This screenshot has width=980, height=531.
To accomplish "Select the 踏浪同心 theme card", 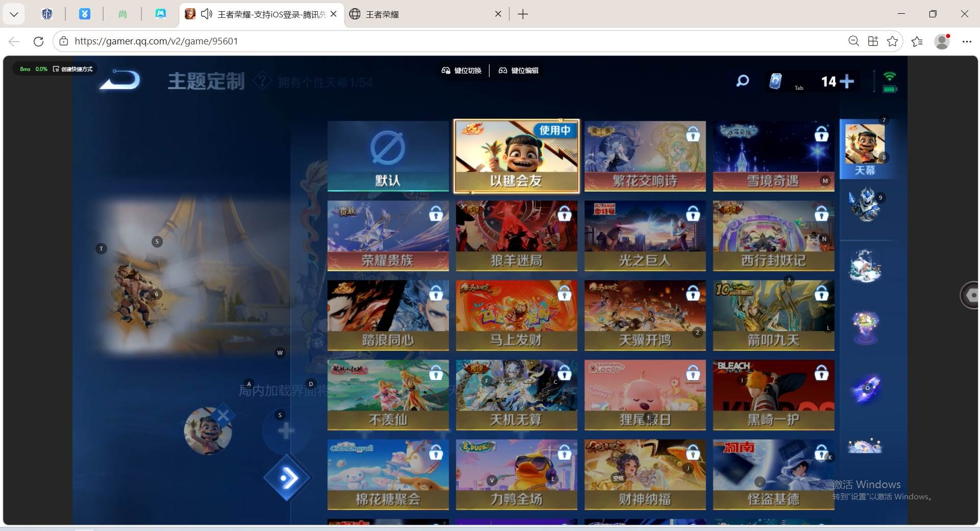I will [388, 316].
